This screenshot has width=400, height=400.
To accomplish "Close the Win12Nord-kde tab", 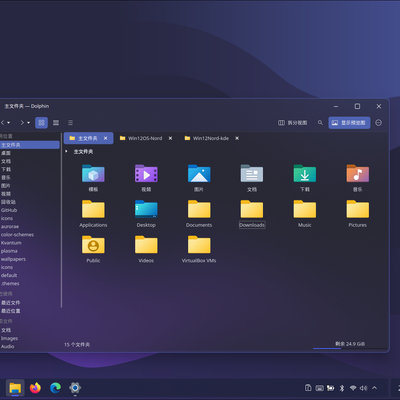I will (237, 138).
